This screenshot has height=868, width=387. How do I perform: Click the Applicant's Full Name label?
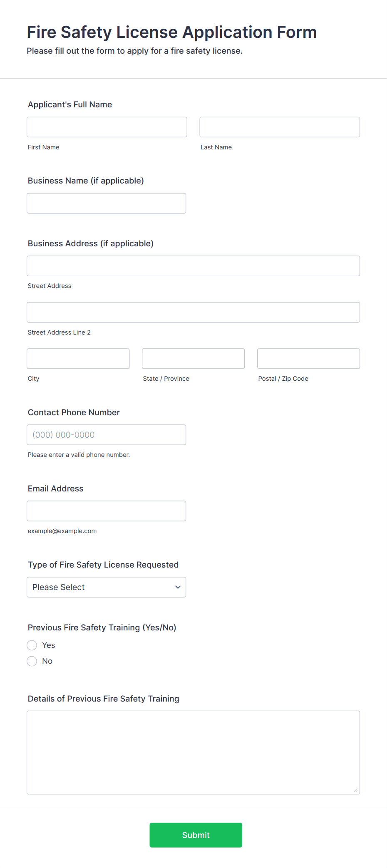[x=70, y=104]
